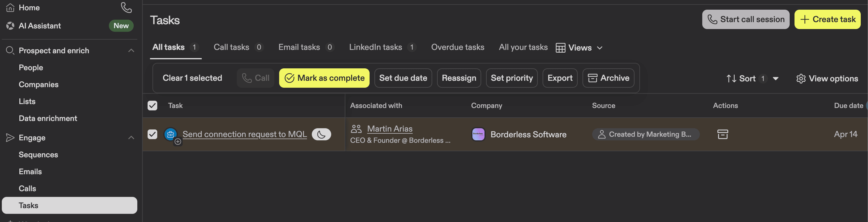The width and height of the screenshot is (868, 222).
Task: Click the Borderless Software logo
Action: (x=478, y=134)
